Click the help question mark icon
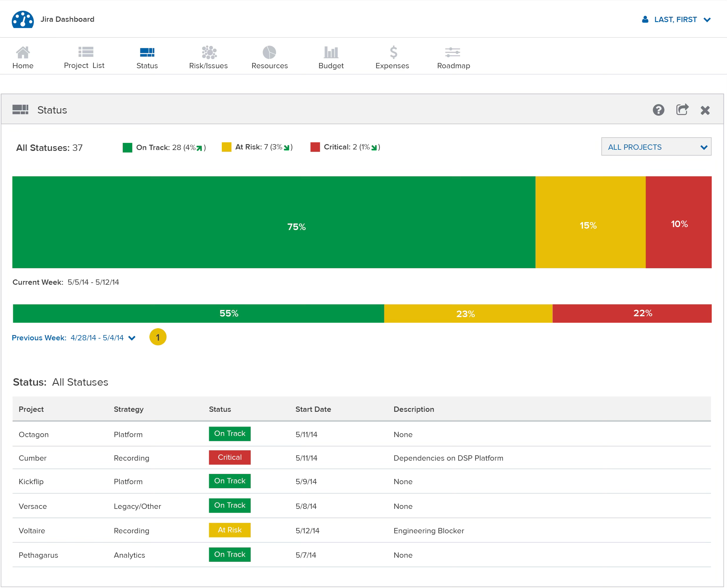This screenshot has width=727, height=588. pyautogui.click(x=658, y=110)
